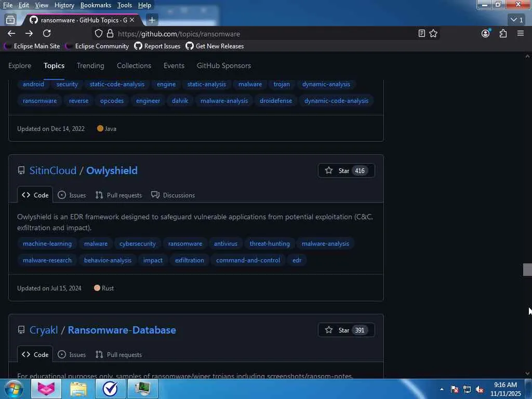Open Ransomware-Database Pull requests tab
532x399 pixels.
click(118, 354)
